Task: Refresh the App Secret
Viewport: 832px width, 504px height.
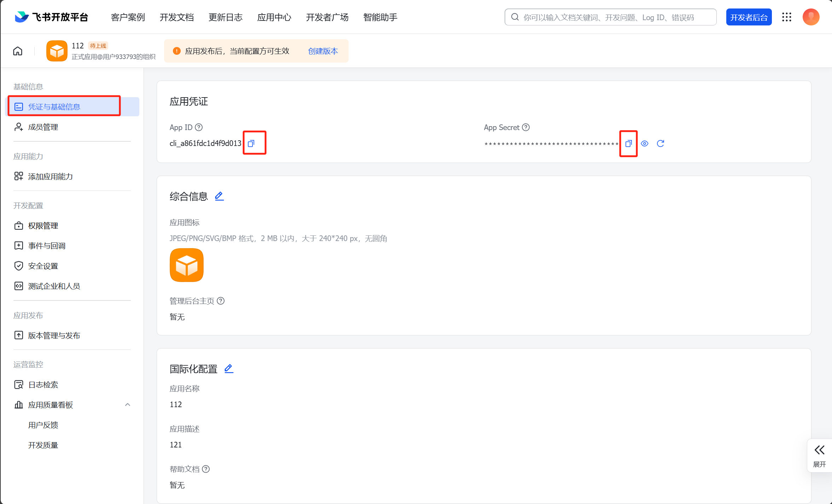Action: 660,143
